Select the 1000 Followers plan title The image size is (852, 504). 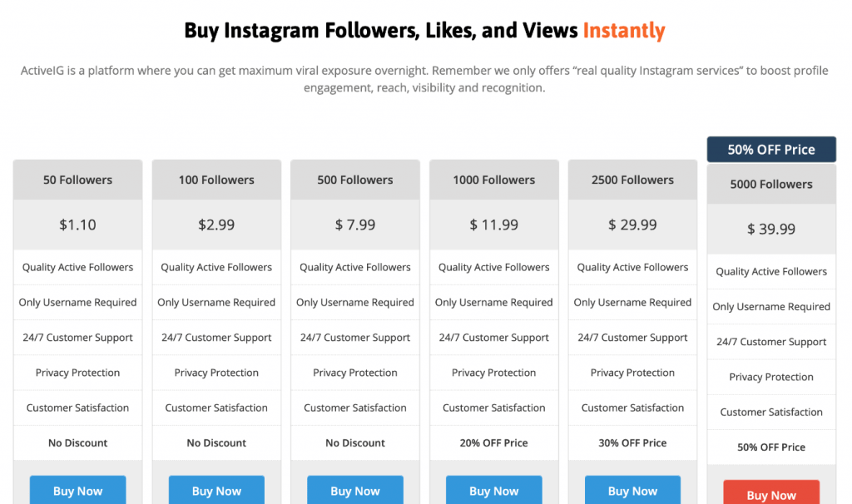pyautogui.click(x=493, y=180)
